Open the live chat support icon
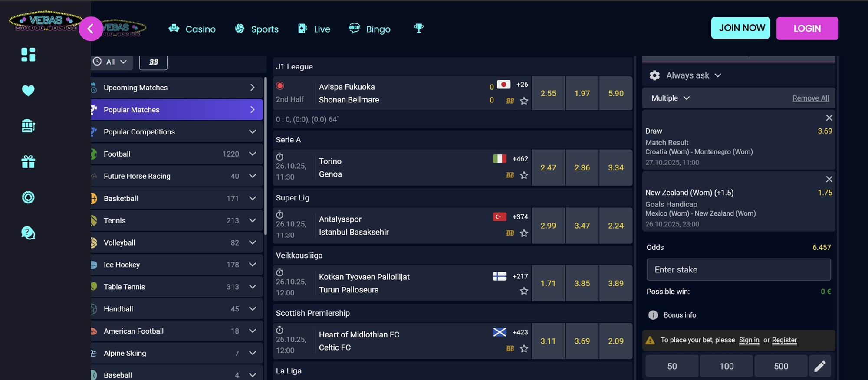The width and height of the screenshot is (868, 380). tap(28, 233)
